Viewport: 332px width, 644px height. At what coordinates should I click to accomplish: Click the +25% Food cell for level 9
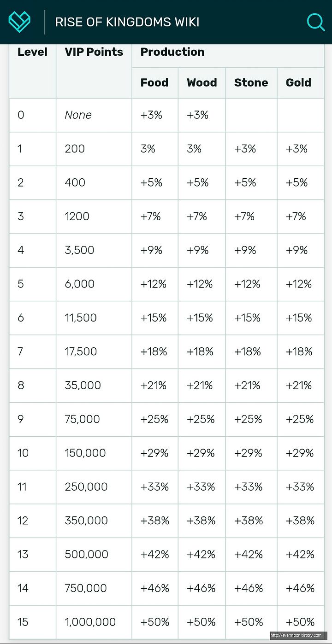pyautogui.click(x=155, y=419)
